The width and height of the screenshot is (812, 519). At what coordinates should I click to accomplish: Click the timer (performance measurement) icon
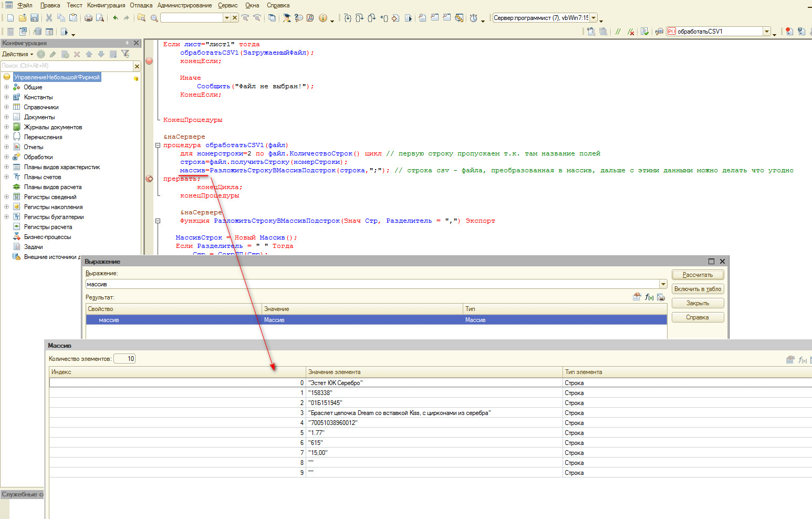coord(473,18)
